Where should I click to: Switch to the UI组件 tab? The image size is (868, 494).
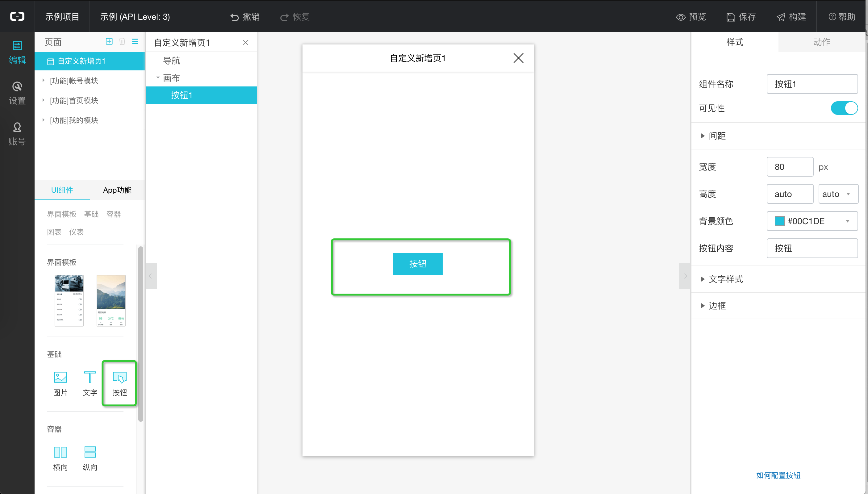62,190
